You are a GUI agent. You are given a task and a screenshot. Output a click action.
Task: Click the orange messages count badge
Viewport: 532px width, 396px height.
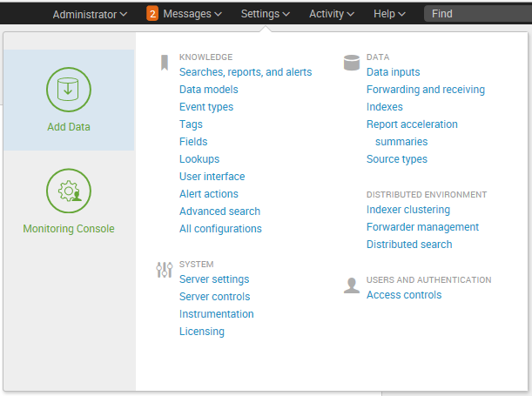pyautogui.click(x=152, y=14)
